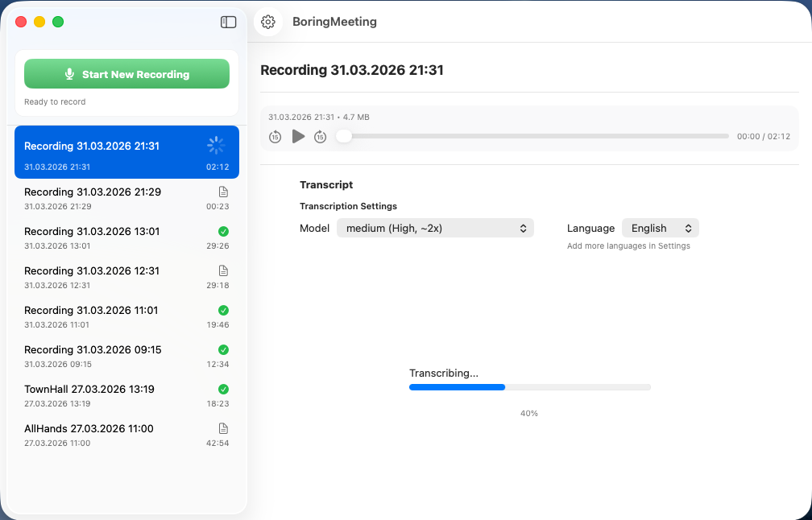Click document icon on AllHands recording
The height and width of the screenshot is (520, 812).
click(x=223, y=429)
